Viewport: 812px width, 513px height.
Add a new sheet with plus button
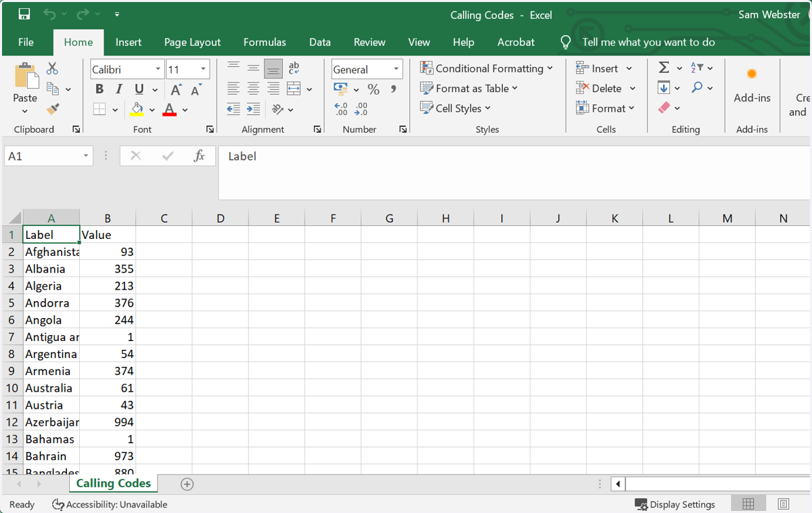point(187,484)
